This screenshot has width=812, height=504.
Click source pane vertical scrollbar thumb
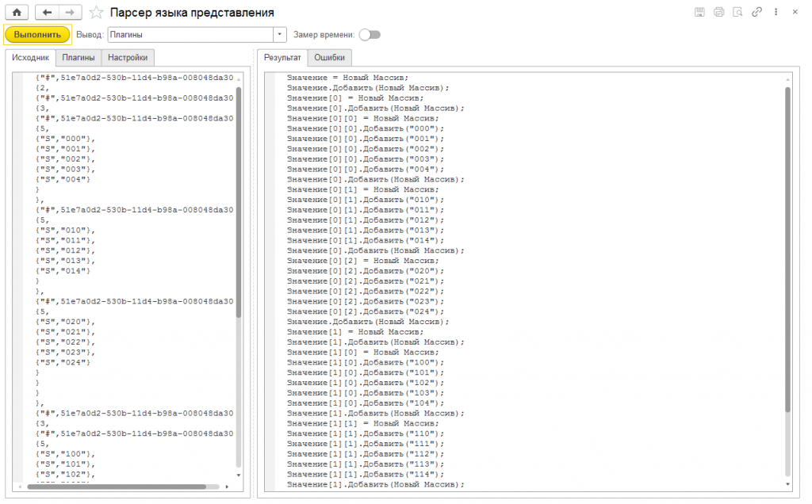[x=239, y=202]
